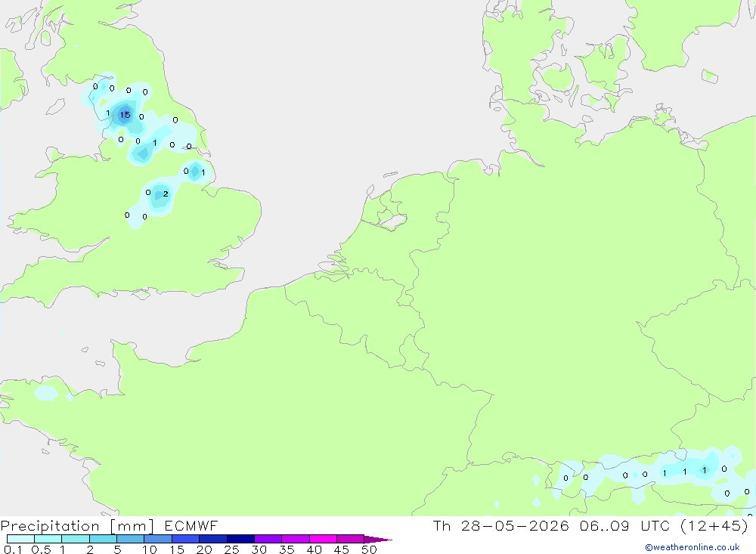Viewport: 756px width, 554px height.
Task: Click the legend label '45'
Action: pos(342,549)
